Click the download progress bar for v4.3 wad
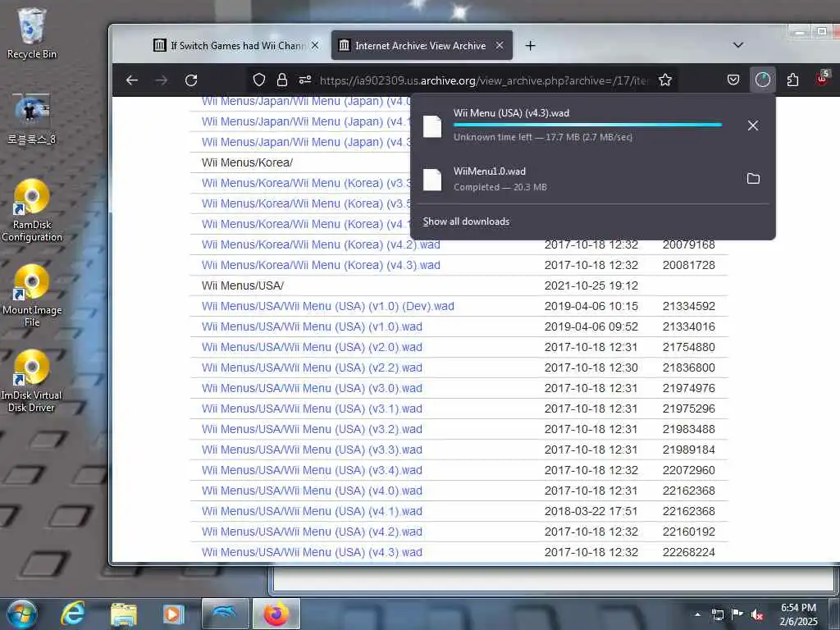Viewport: 840px width, 630px height. [x=587, y=125]
